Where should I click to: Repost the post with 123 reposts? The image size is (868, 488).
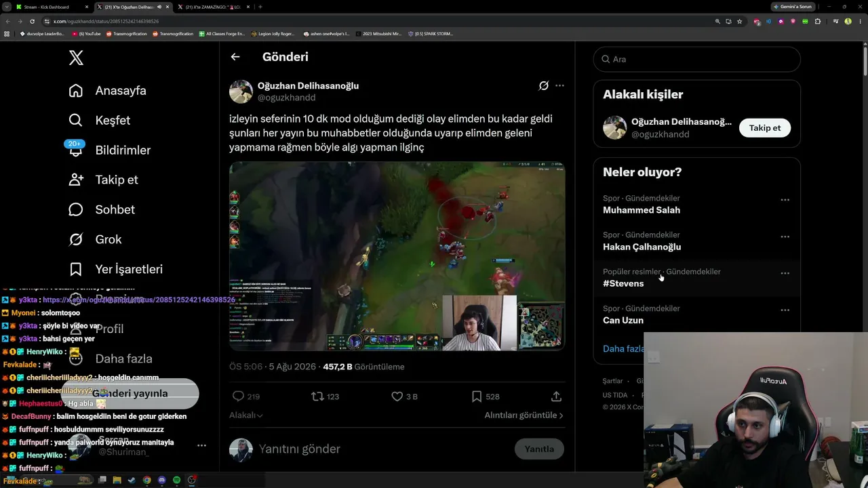pos(317,396)
